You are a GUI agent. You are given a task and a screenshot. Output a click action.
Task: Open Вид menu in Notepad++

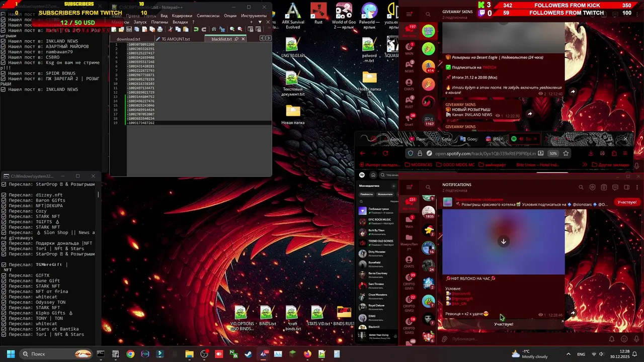click(164, 16)
